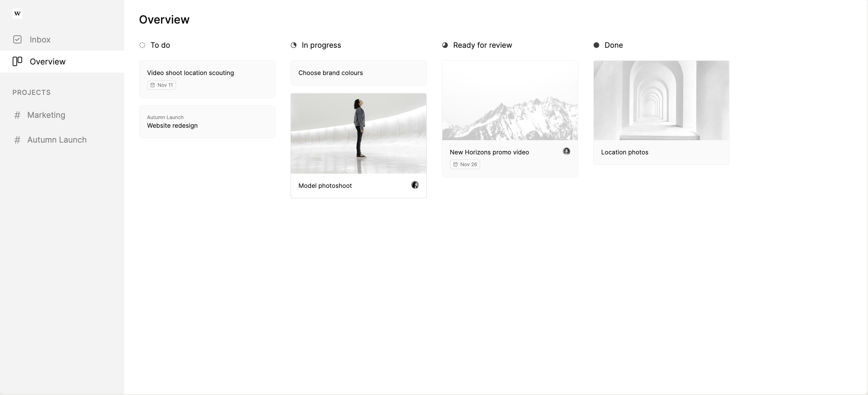Image resolution: width=868 pixels, height=395 pixels.
Task: Click the Done filled circle status icon
Action: pyautogui.click(x=596, y=45)
